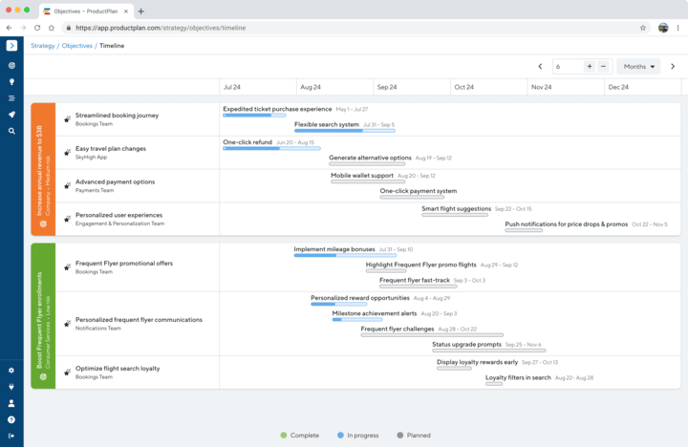
Task: Open the help question mark icon
Action: (x=11, y=419)
